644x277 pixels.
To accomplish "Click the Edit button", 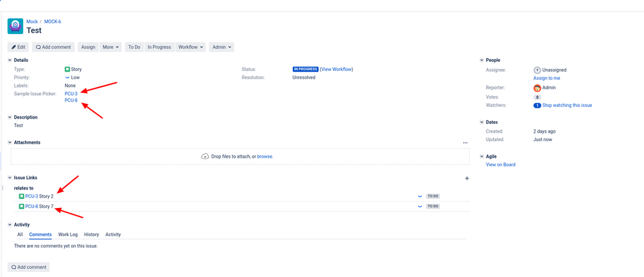I will 18,47.
